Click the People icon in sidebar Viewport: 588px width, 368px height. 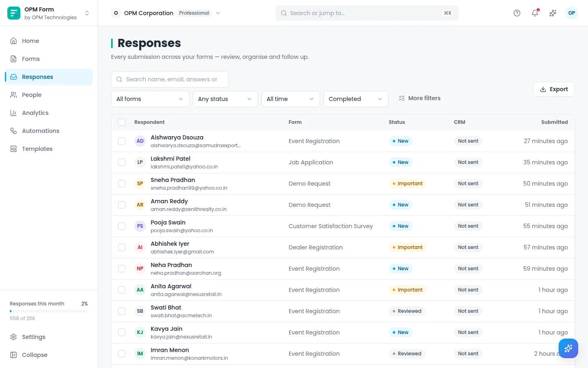click(x=13, y=95)
